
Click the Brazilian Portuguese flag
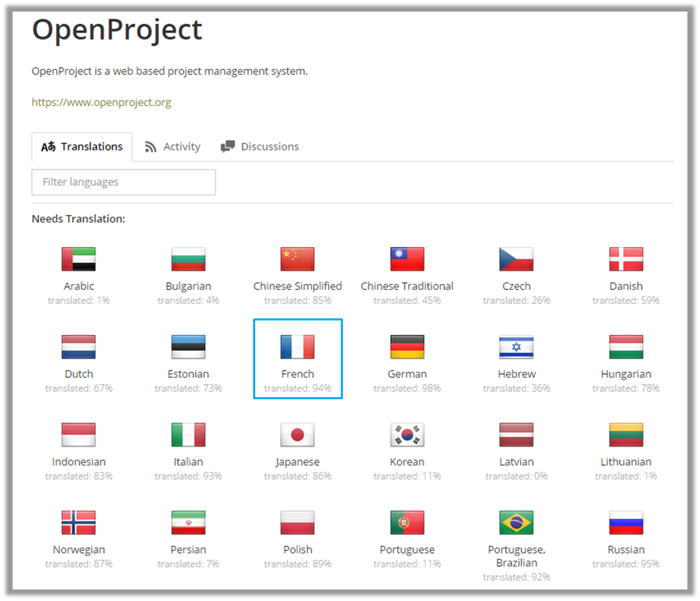516,523
